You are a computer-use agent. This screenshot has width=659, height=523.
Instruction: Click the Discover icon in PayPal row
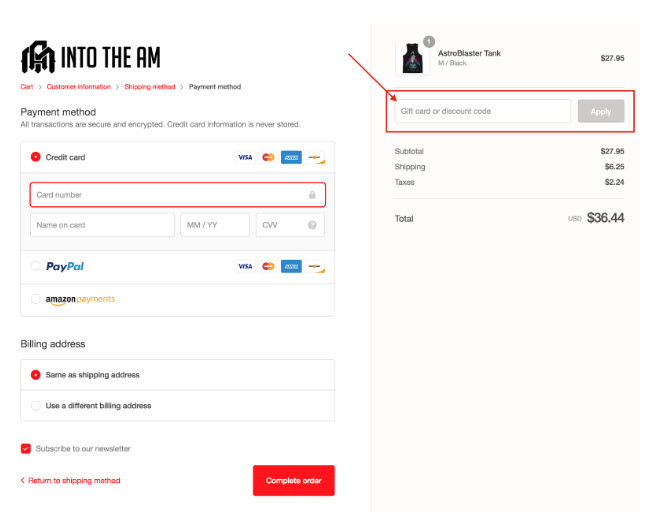[315, 266]
